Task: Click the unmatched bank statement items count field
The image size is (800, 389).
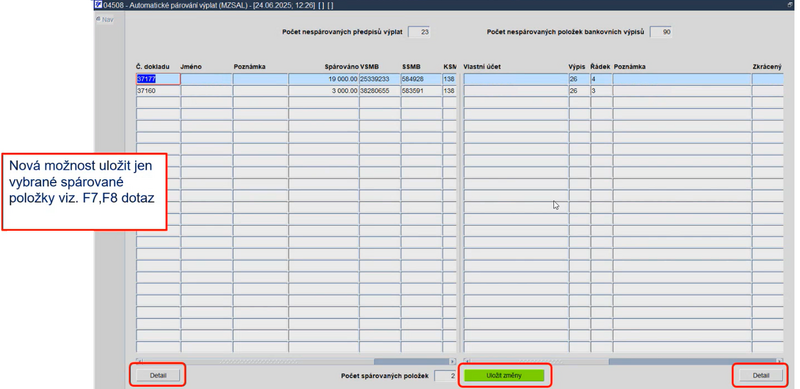Action: pyautogui.click(x=661, y=32)
